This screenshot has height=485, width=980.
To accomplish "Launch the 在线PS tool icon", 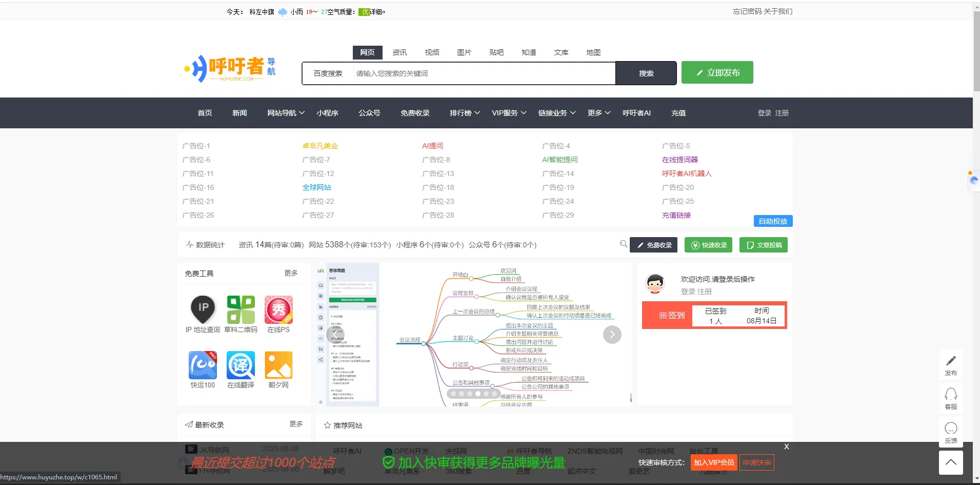I will pyautogui.click(x=278, y=309).
